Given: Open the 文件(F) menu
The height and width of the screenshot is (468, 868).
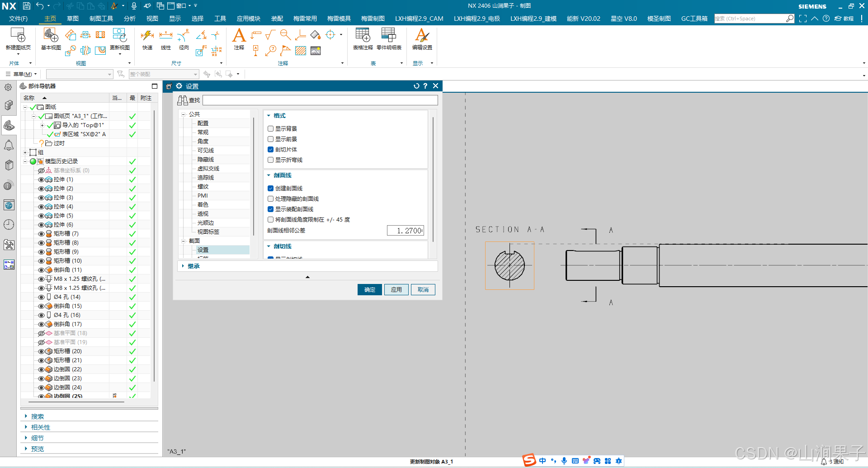Looking at the screenshot, I should (x=18, y=19).
